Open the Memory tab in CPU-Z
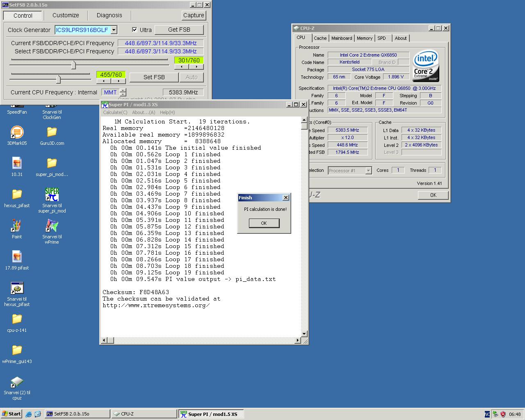Viewport: 525px width, 420px height. [x=364, y=38]
